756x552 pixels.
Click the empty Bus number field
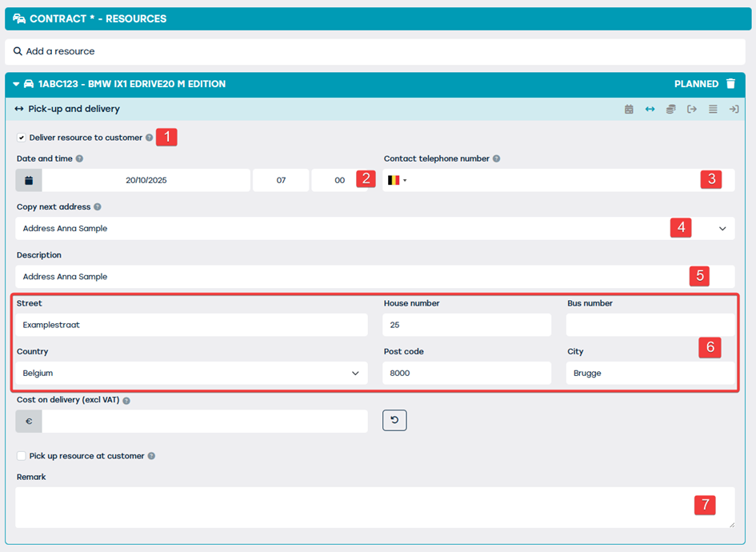coord(650,325)
